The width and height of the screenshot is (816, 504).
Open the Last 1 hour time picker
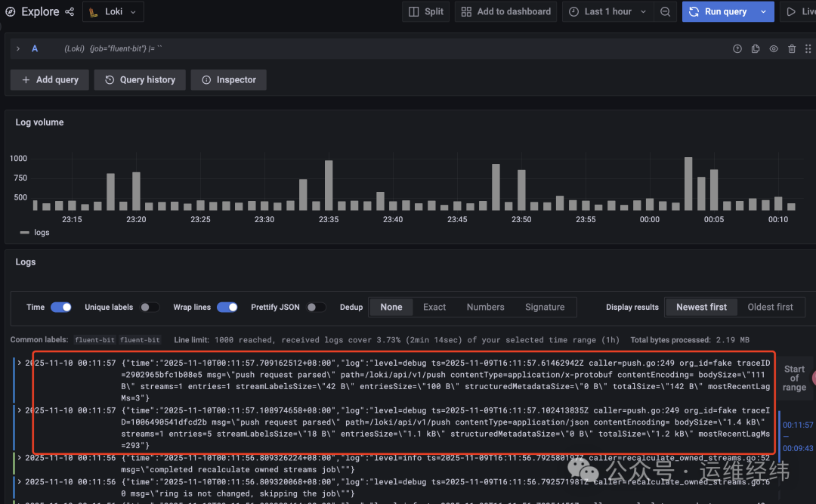[604, 11]
